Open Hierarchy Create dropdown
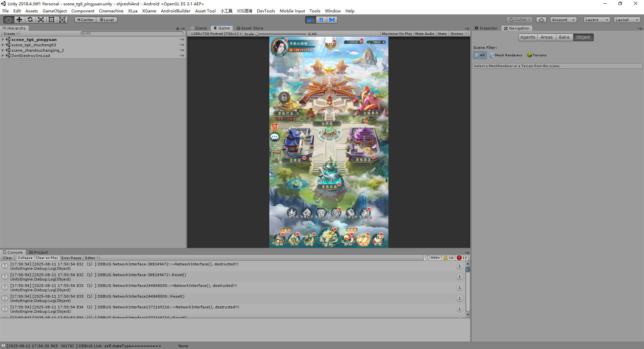 pyautogui.click(x=11, y=34)
